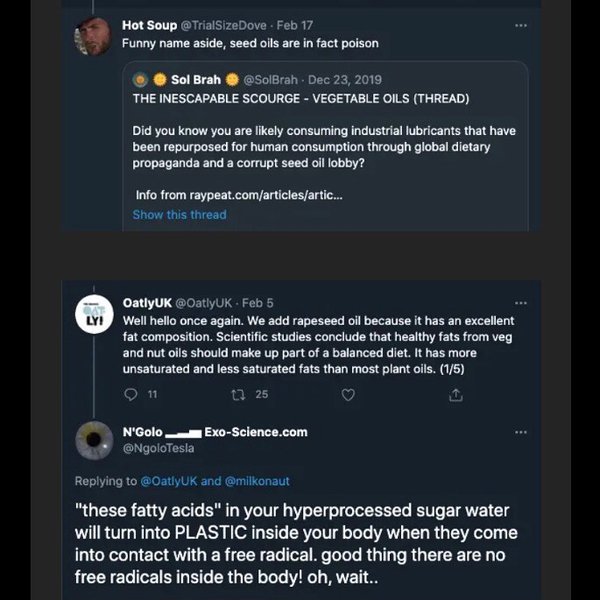The width and height of the screenshot is (600, 600).
Task: Open Hot Soup's profile avatar
Action: coord(93,38)
